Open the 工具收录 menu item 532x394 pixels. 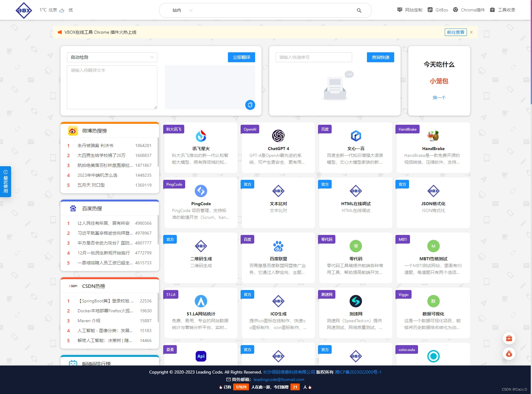coord(502,10)
